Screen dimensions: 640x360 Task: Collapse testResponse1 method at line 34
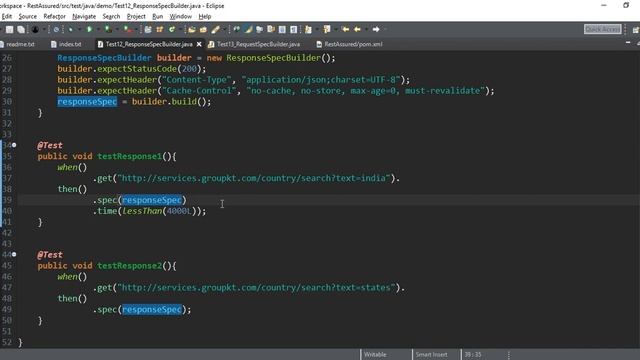(x=14, y=145)
